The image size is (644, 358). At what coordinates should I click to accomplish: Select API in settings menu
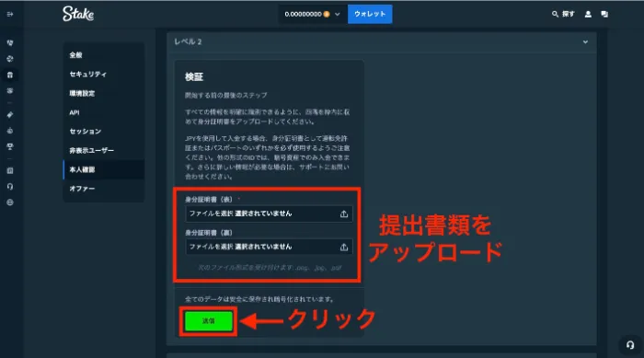point(104,112)
